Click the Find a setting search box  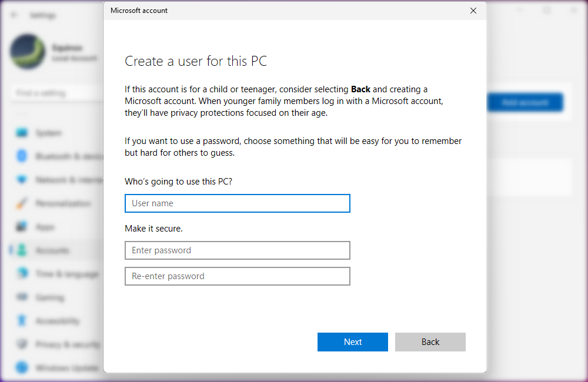pyautogui.click(x=56, y=93)
